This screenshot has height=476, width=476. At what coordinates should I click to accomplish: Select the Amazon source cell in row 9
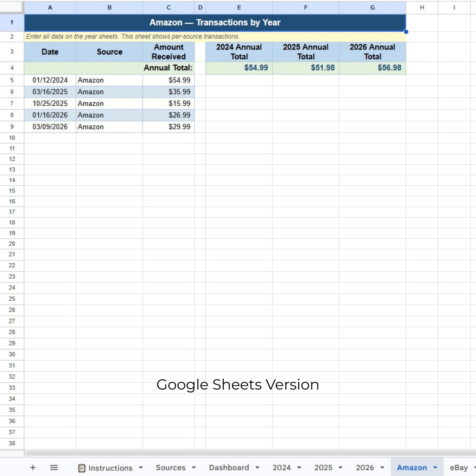coord(109,127)
